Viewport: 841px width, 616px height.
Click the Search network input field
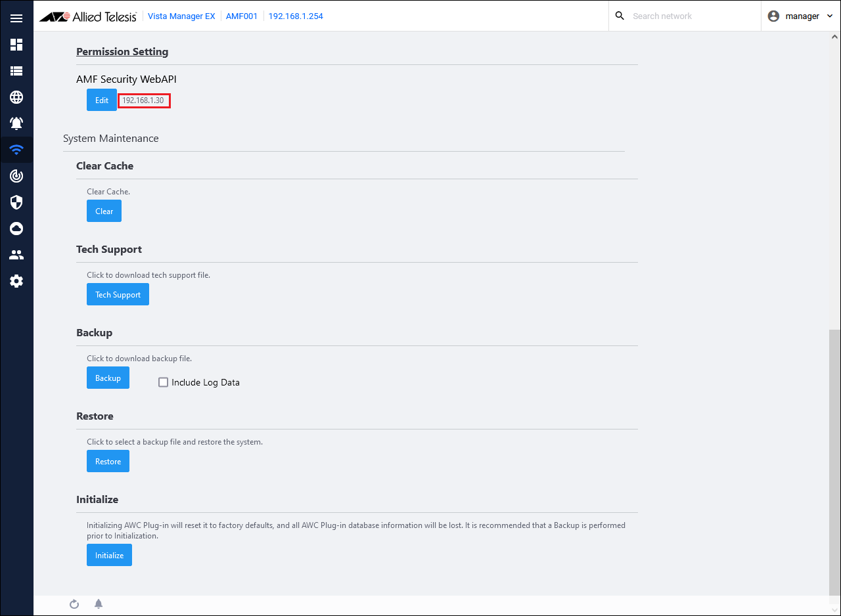[693, 16]
